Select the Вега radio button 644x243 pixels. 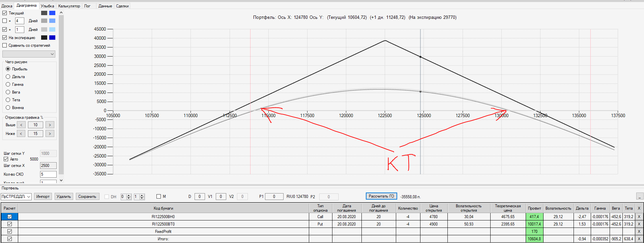(8, 92)
